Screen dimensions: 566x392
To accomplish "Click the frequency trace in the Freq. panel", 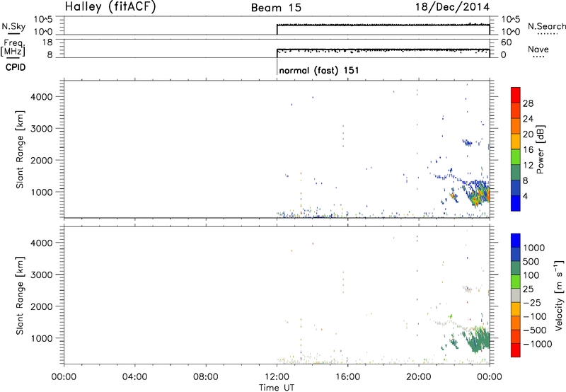I will 383,50.
